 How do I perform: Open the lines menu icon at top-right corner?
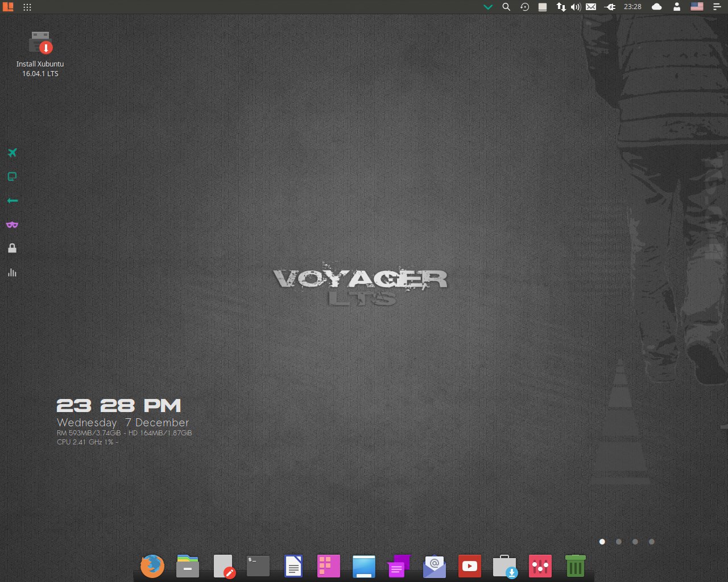(x=717, y=7)
